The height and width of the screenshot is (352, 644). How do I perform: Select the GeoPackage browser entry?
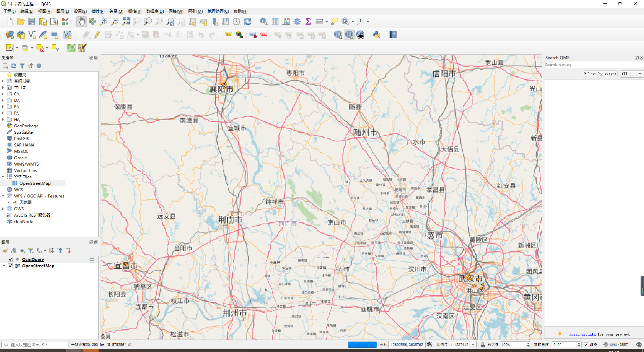(26, 126)
